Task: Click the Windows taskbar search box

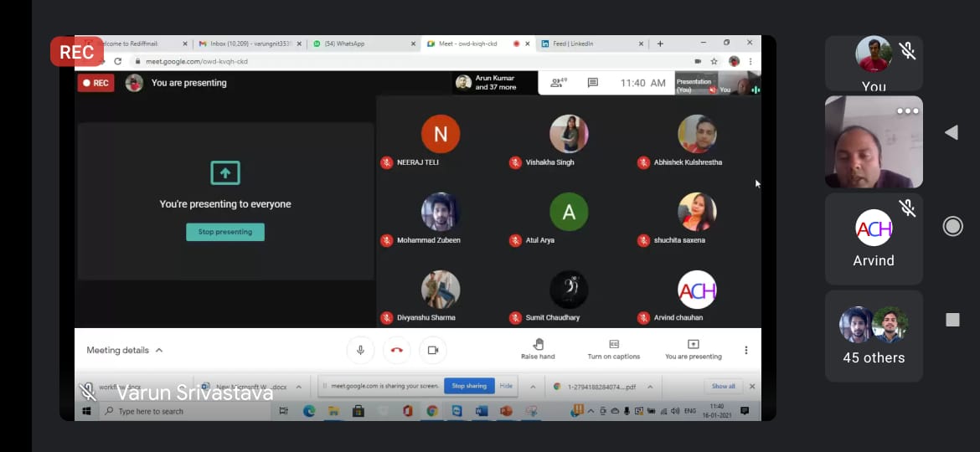Action: click(x=184, y=411)
